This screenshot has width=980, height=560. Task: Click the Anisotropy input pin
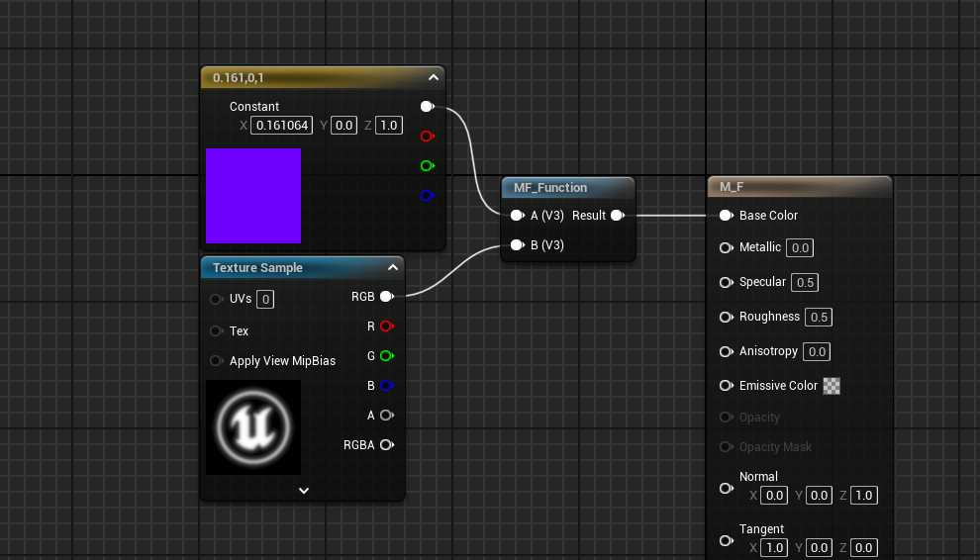727,351
